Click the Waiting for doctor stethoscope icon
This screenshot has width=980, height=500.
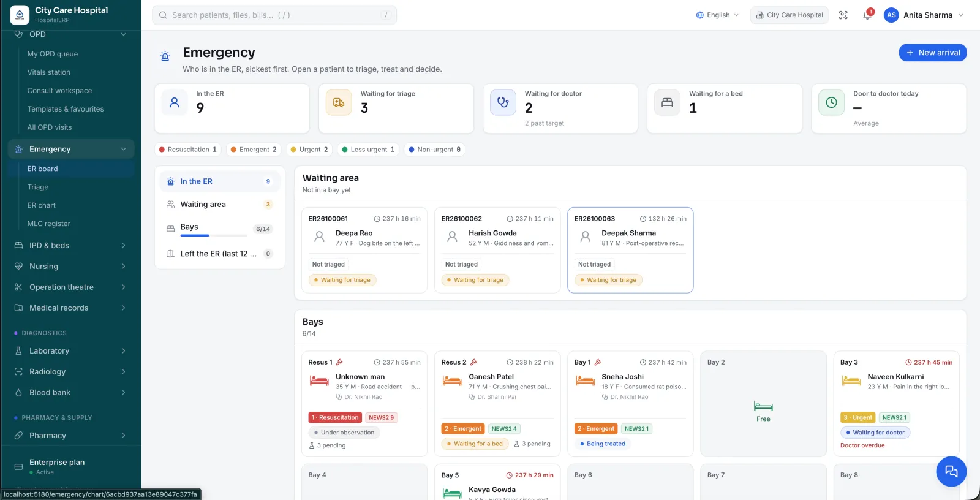click(503, 102)
